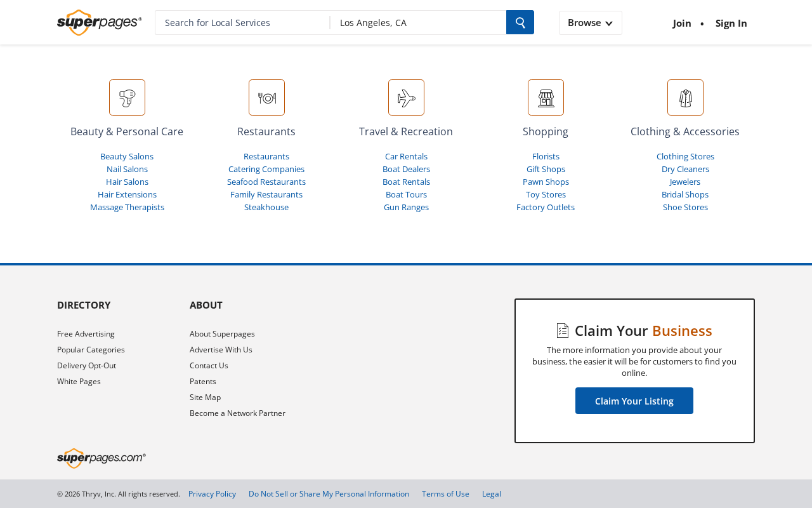Click the Search for Local Services field
The height and width of the screenshot is (508, 812).
pos(242,22)
